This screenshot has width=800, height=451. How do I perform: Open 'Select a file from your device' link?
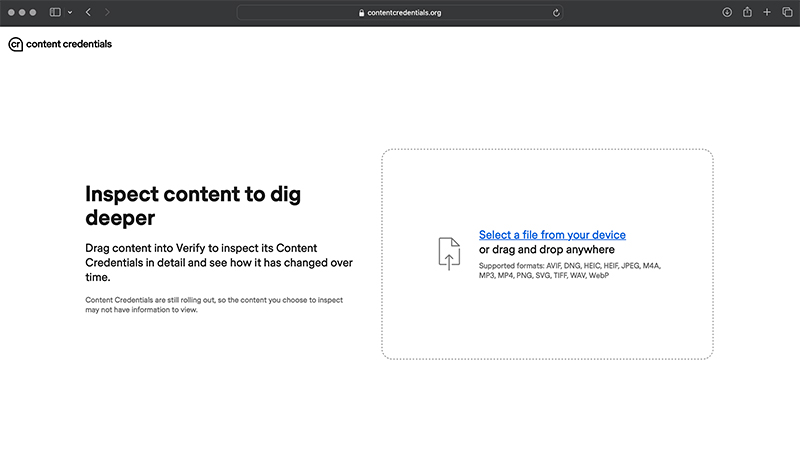coord(552,235)
